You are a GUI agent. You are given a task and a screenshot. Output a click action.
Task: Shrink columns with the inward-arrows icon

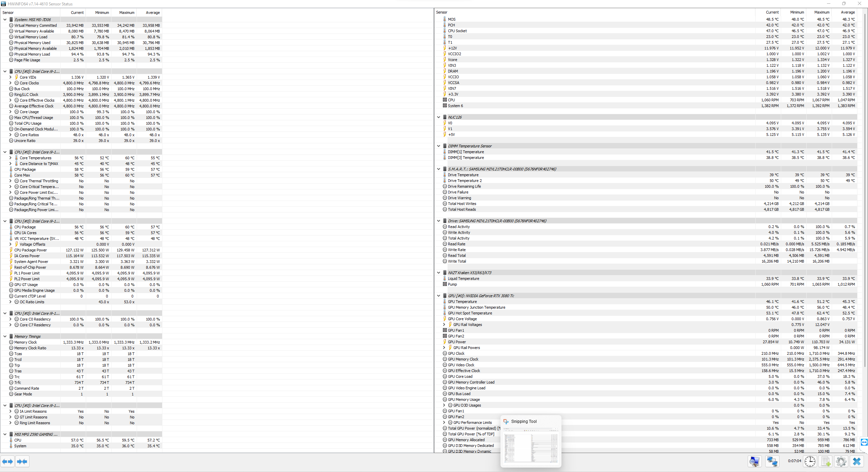tap(22, 461)
